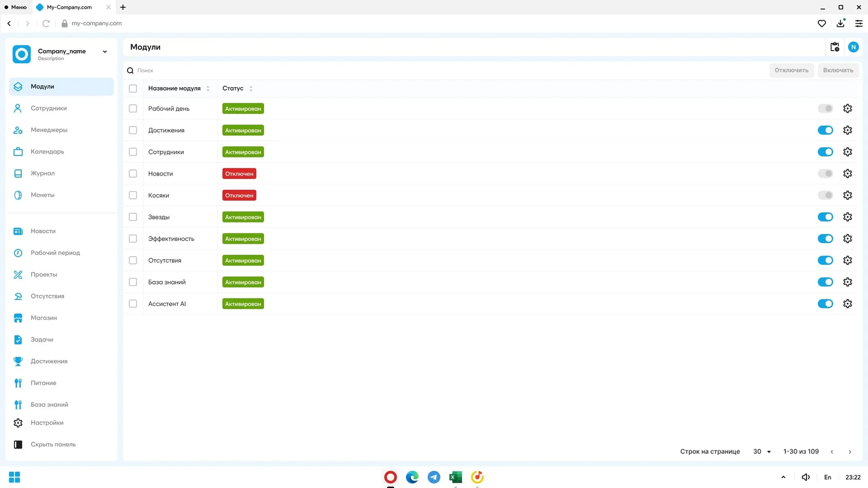
Task: Open Telegram from the taskbar
Action: click(434, 477)
